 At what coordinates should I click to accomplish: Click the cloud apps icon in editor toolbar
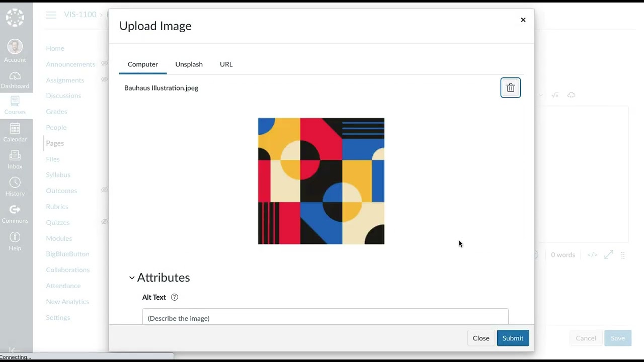(x=571, y=95)
